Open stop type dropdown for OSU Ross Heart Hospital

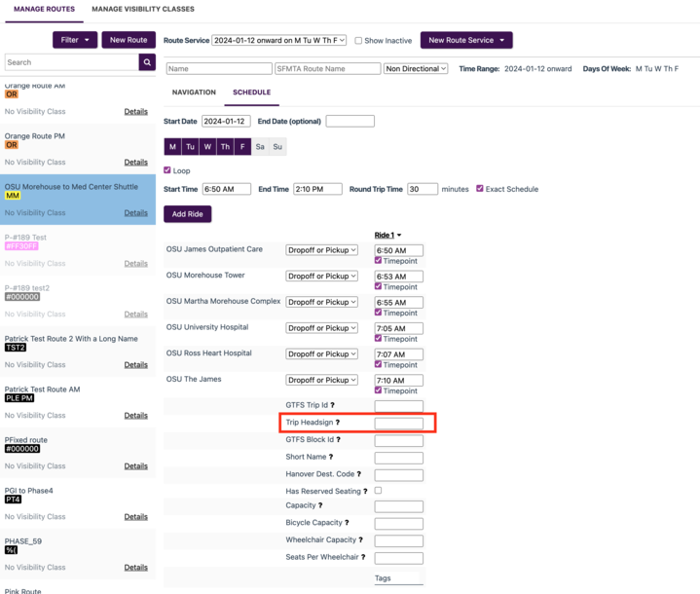click(x=321, y=353)
